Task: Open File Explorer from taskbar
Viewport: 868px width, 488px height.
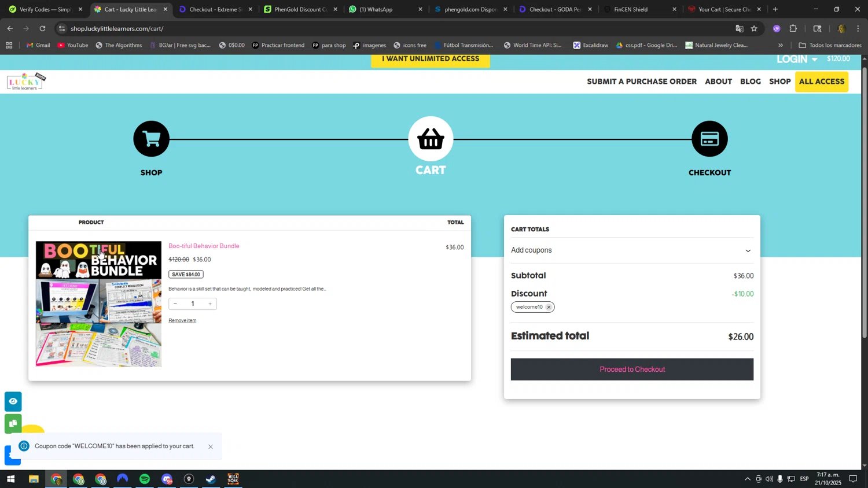Action: 34,479
